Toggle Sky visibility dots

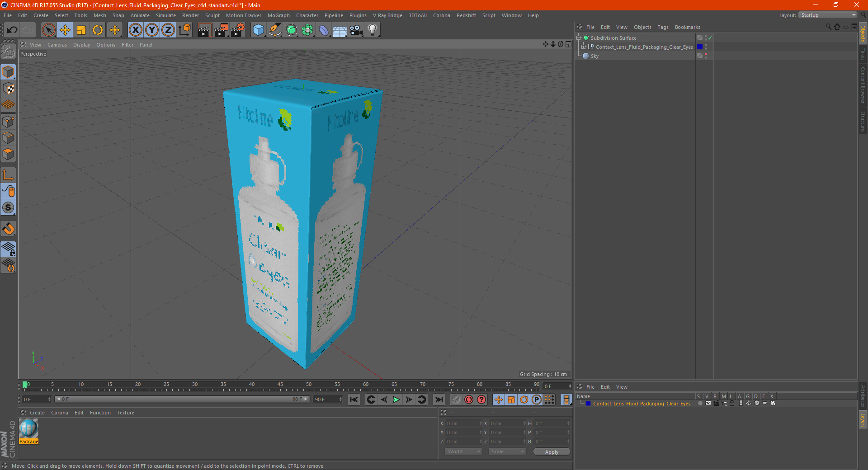(x=706, y=56)
